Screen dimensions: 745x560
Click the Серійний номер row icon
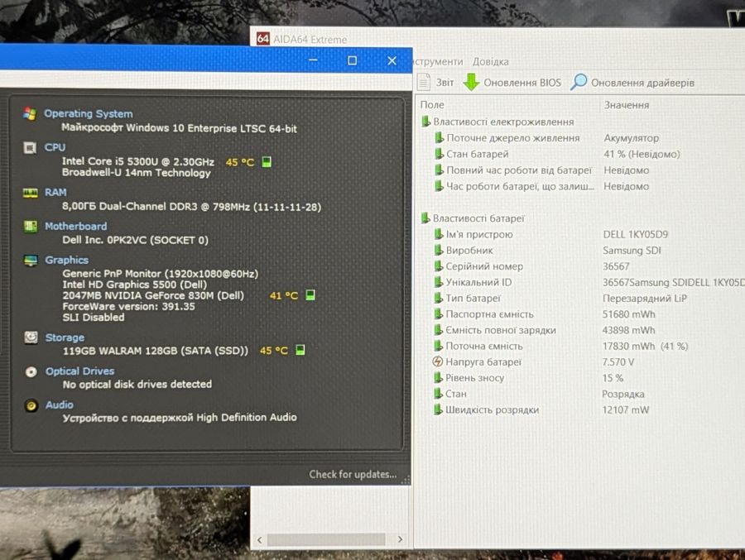[439, 266]
